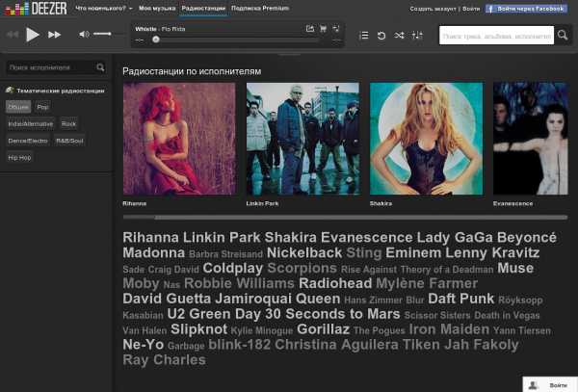578x392 pixels.
Task: Share the Whistle track
Action: (x=310, y=29)
